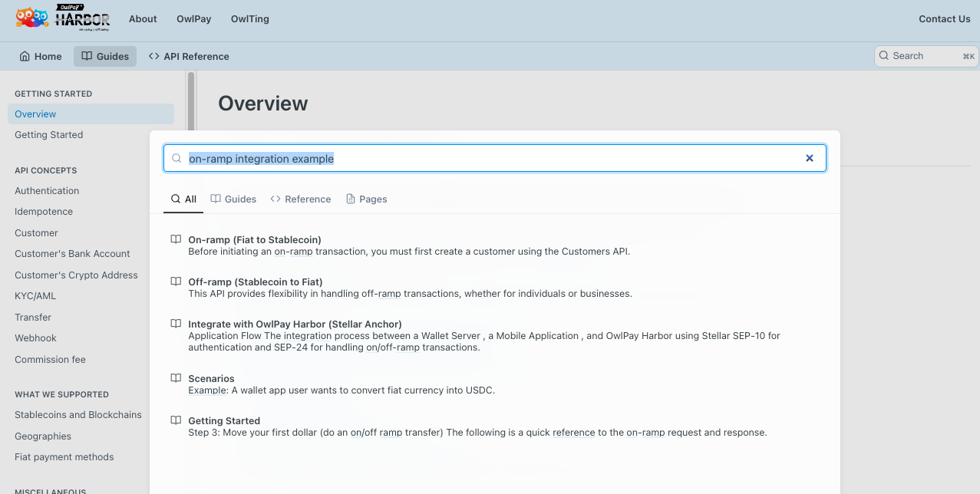The height and width of the screenshot is (494, 980).
Task: Open Customer's Bank Account in the sidebar
Action: 72,253
